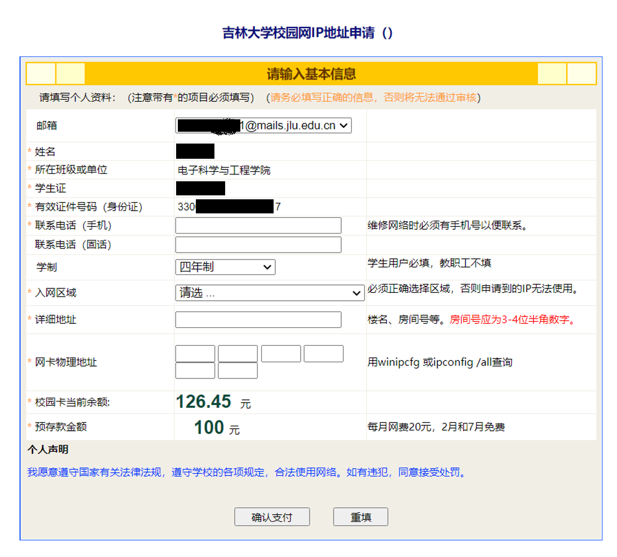Open the 入网区域 selection dropdown
Screen dimensions: 617x557
click(x=270, y=293)
